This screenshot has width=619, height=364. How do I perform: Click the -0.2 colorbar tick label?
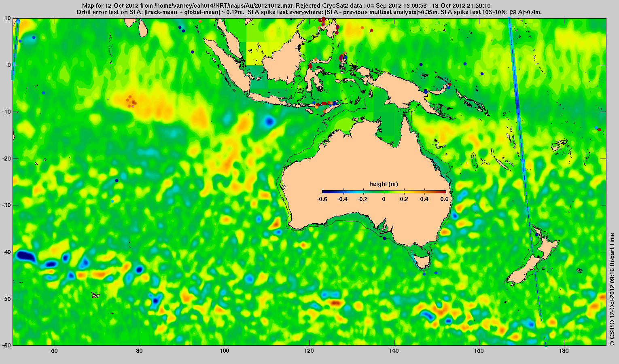[363, 199]
